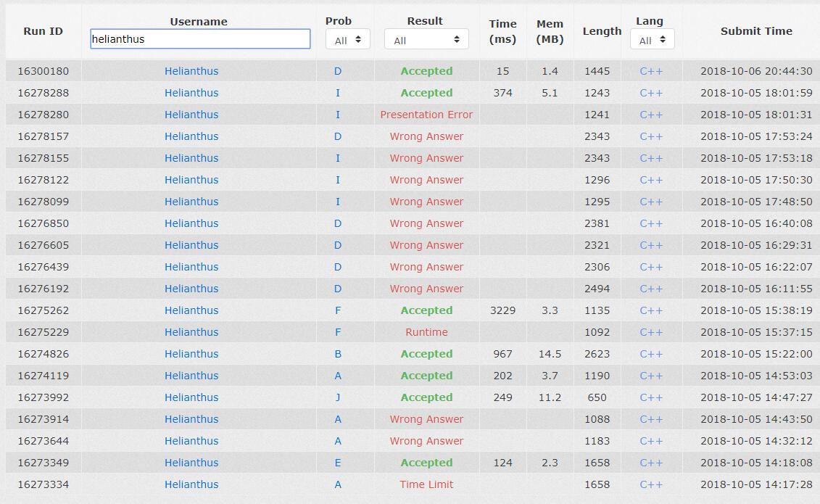Click the Username search input field

point(200,39)
